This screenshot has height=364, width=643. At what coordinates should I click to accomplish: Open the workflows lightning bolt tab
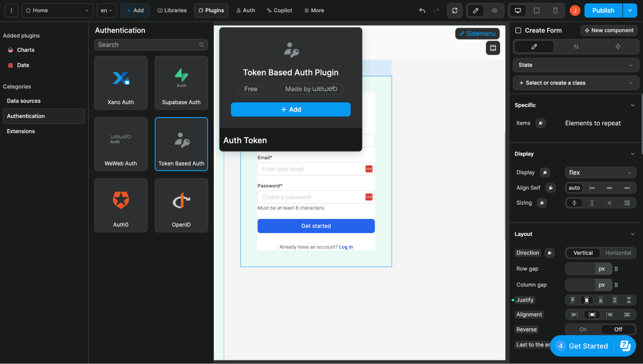[x=618, y=47]
